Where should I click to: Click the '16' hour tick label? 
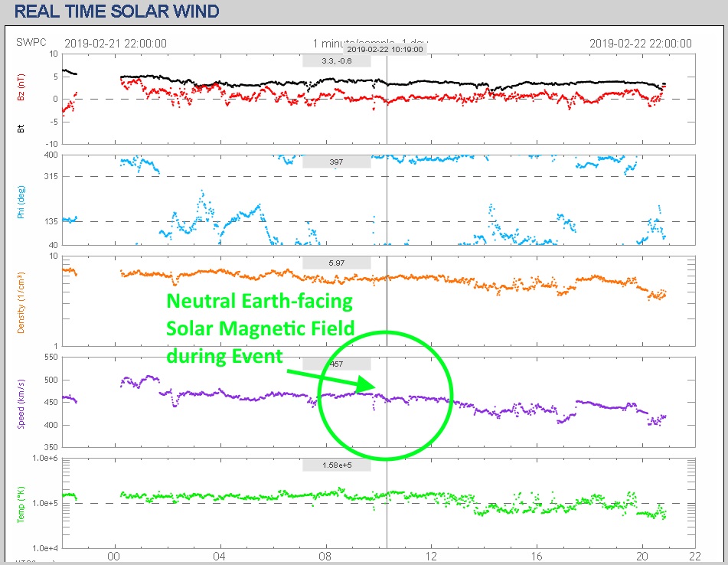(x=537, y=556)
